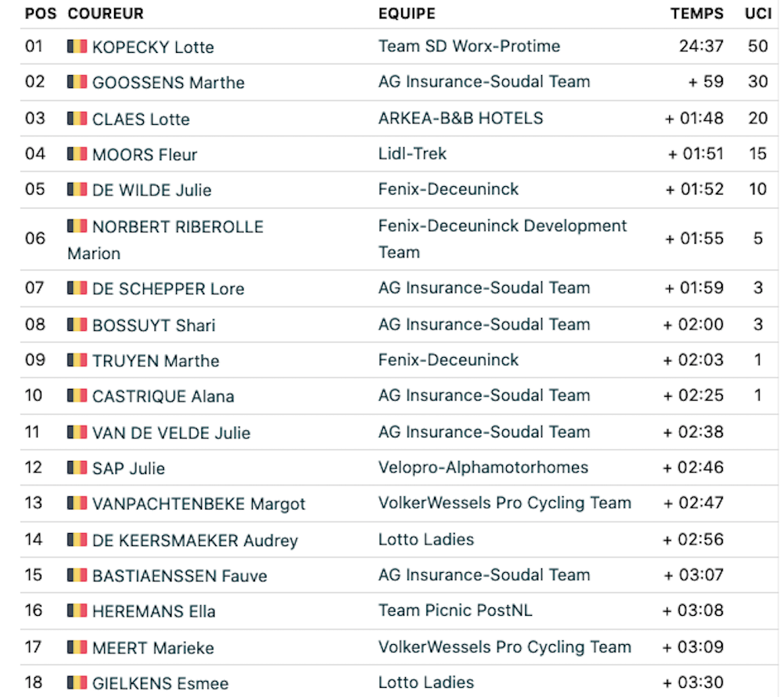This screenshot has height=697, width=784.
Task: Open rider page for DE WILDE Julie
Action: point(152,190)
